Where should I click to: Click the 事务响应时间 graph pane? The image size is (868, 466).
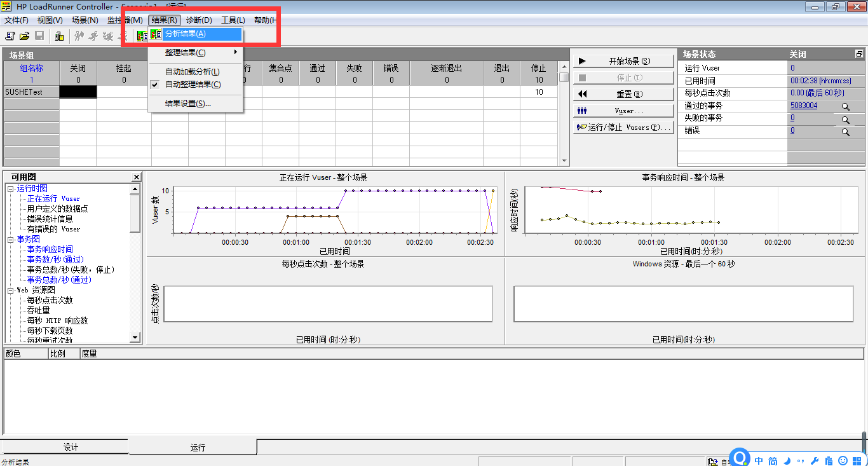(x=684, y=213)
